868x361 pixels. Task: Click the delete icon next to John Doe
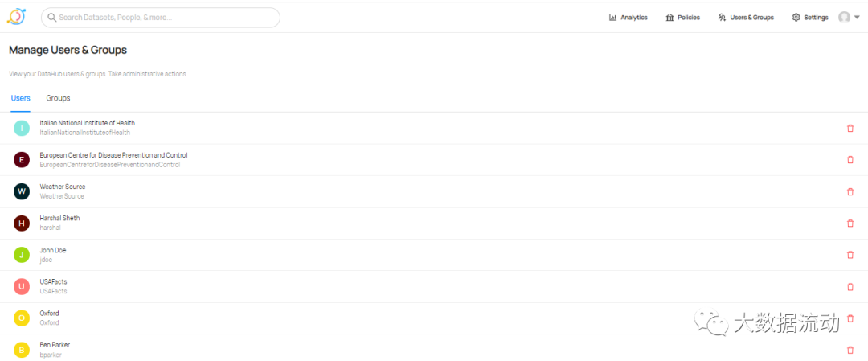pos(850,255)
